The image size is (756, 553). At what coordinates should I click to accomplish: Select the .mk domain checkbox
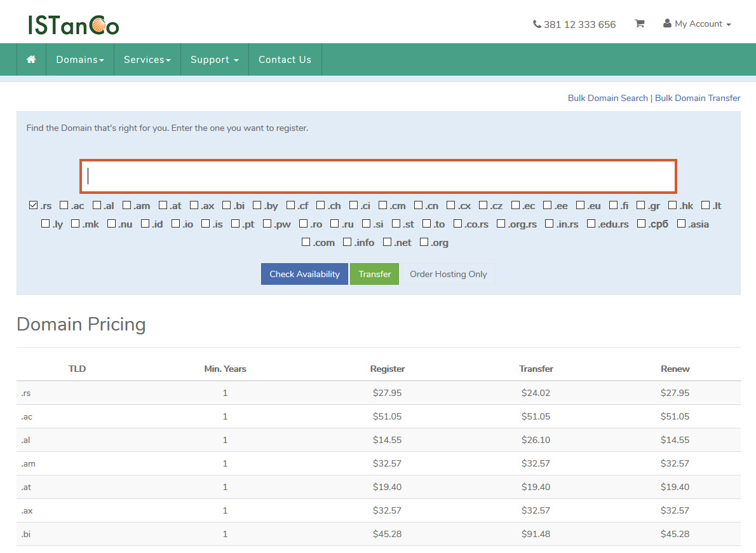[x=75, y=223]
